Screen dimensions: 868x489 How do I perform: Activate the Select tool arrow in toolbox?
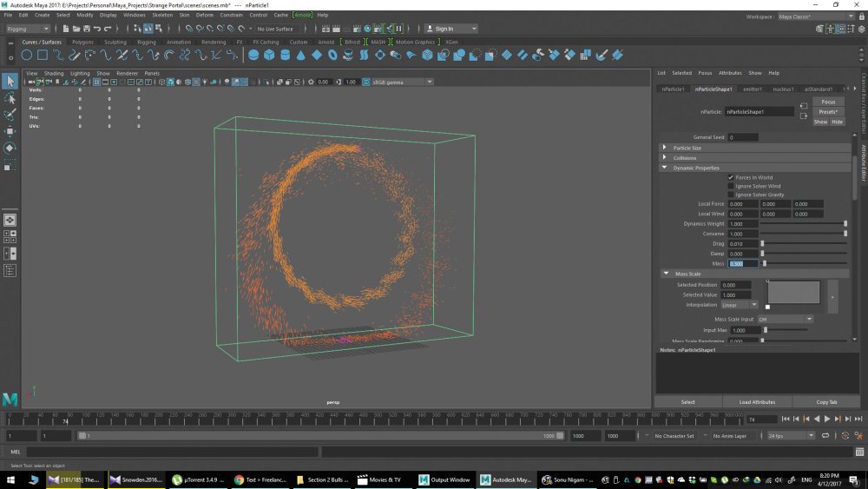10,82
